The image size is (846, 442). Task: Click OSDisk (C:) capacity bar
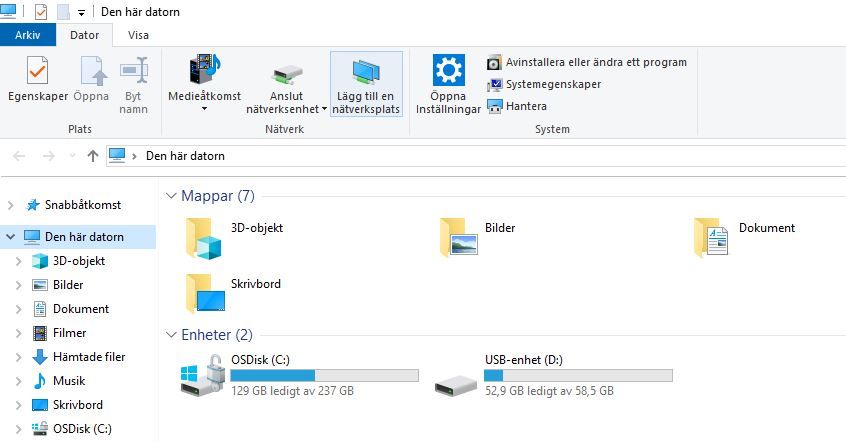(x=324, y=376)
